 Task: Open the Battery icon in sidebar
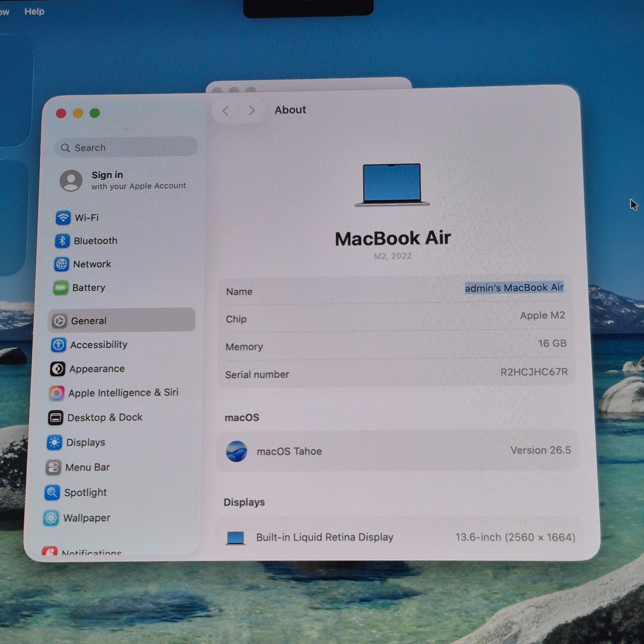coord(60,288)
